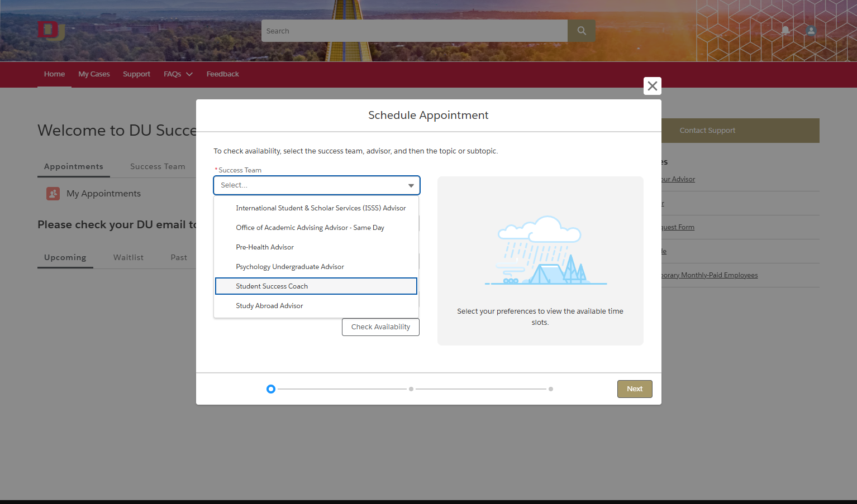857x504 pixels.
Task: Switch to the Success Team tab
Action: 158,167
